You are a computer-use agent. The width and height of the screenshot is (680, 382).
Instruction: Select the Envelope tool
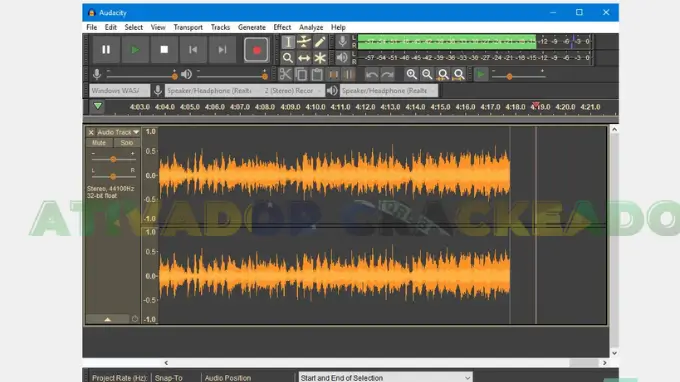pyautogui.click(x=304, y=42)
